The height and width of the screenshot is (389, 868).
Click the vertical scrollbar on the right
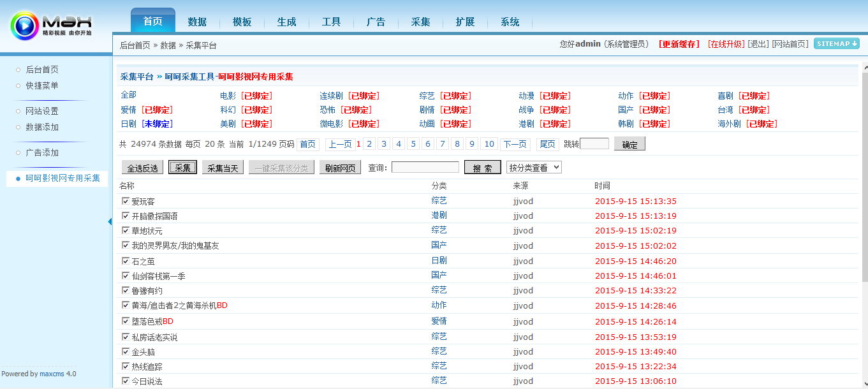[x=864, y=191]
